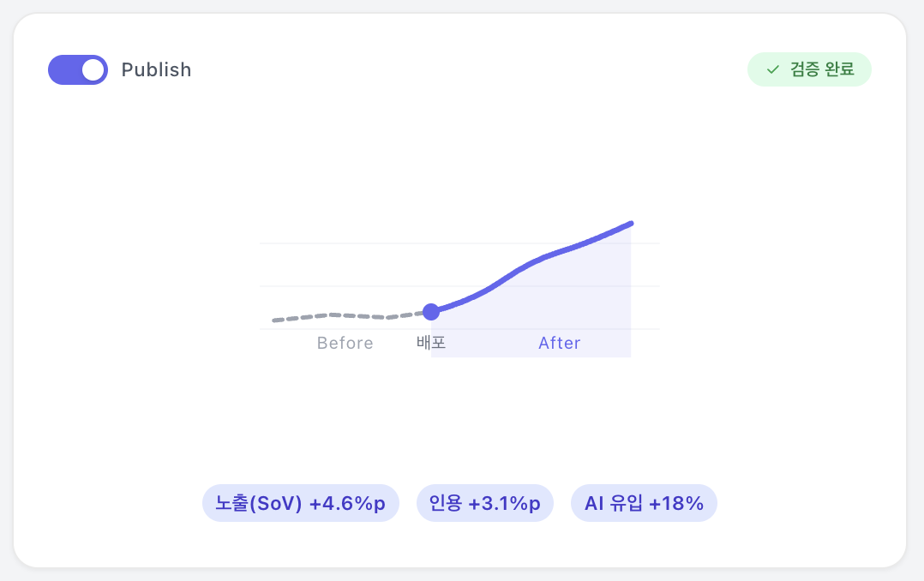Click the 노출(SoV) +4.6%p metric pill
Viewport: 924px width, 581px height.
pos(301,503)
